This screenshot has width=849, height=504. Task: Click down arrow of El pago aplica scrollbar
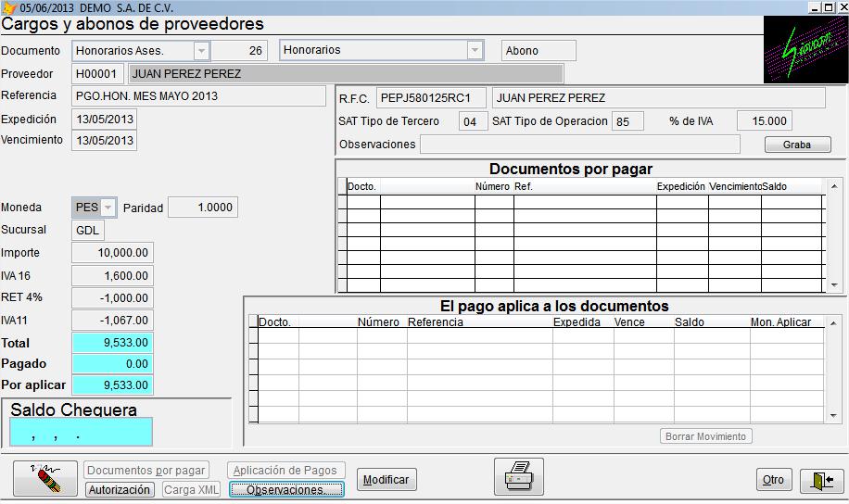833,416
